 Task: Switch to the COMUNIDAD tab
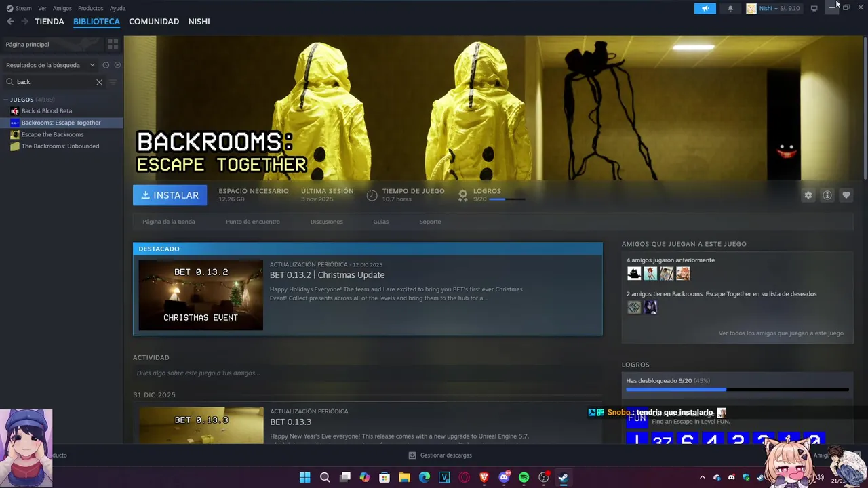(x=154, y=22)
